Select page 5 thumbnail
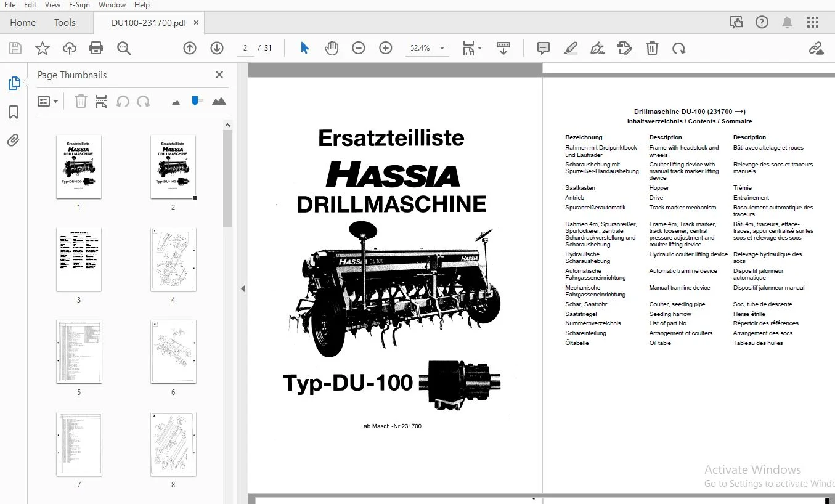This screenshot has height=504, width=835. point(79,352)
